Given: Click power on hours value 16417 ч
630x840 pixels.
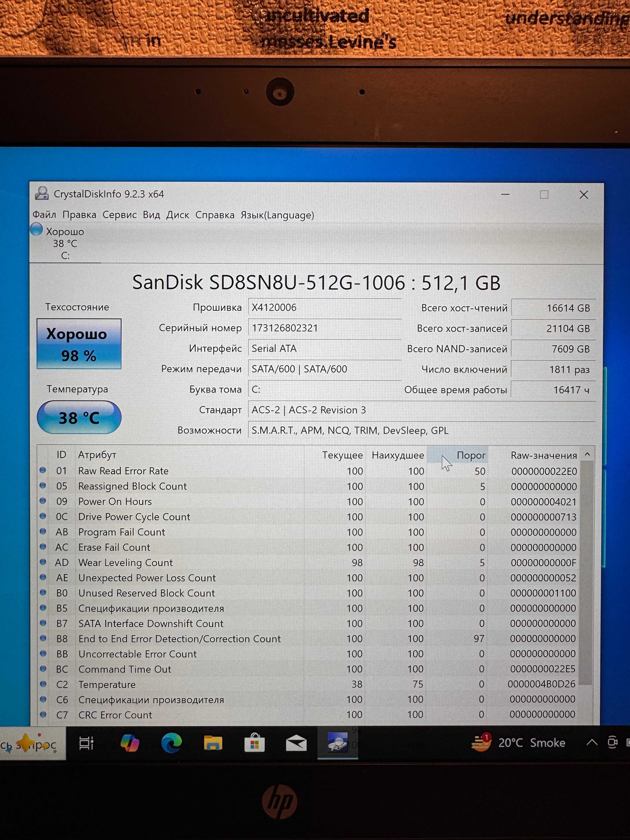Looking at the screenshot, I should click(553, 390).
